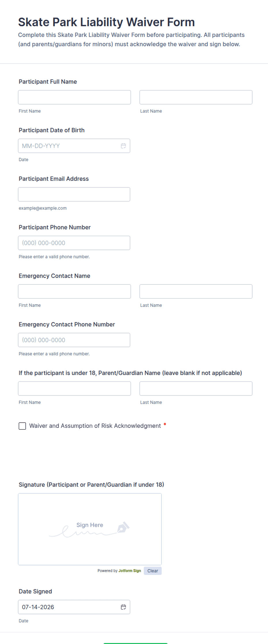The width and height of the screenshot is (268, 644).
Task: Select the Date Signed field showing 07-14-2026
Action: click(74, 607)
